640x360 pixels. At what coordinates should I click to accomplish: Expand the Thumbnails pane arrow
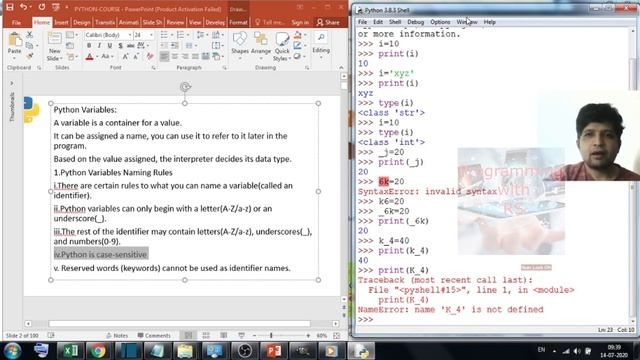[12, 83]
